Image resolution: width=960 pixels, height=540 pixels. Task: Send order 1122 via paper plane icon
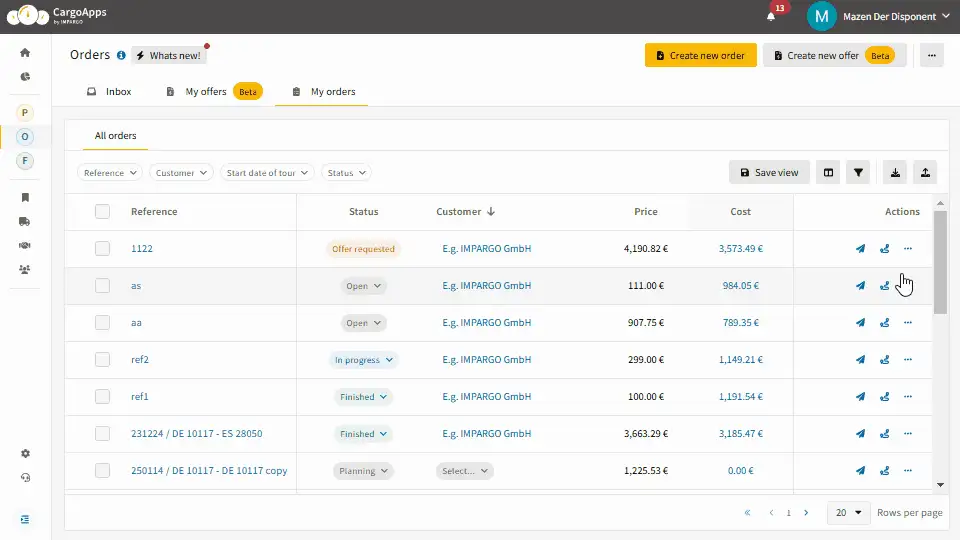pyautogui.click(x=860, y=249)
